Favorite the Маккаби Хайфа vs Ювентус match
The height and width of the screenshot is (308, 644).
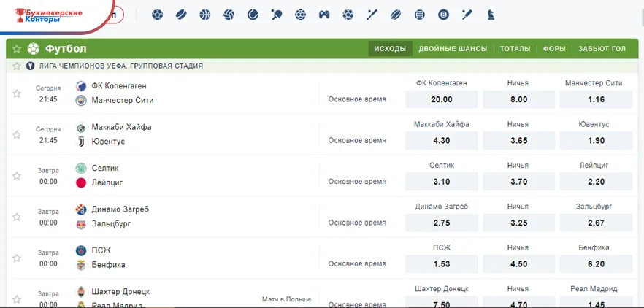click(16, 135)
